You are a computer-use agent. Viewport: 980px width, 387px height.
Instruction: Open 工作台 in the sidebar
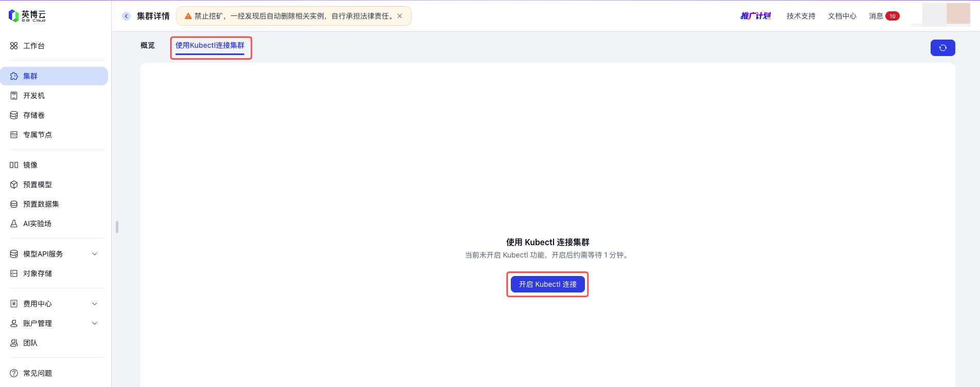[54, 46]
